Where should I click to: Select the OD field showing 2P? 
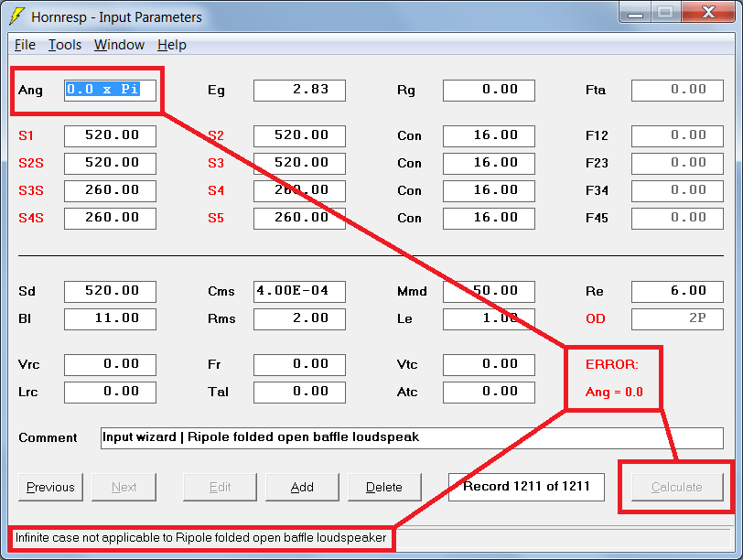tap(677, 318)
